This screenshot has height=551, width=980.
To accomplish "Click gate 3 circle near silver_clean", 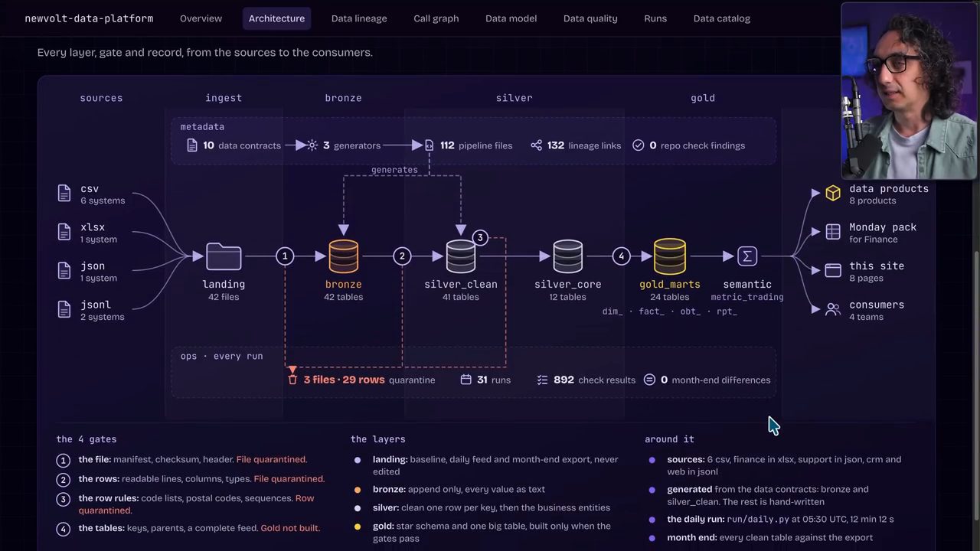I will tap(480, 238).
